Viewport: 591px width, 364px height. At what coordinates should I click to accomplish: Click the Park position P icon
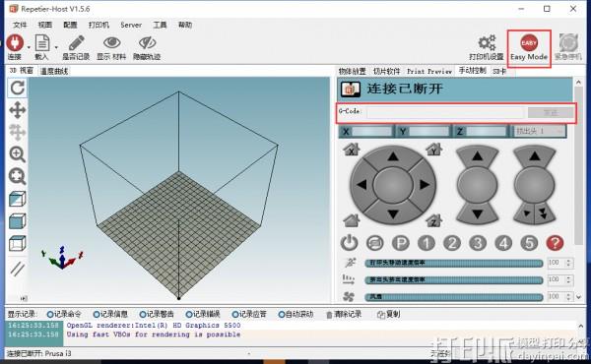400,243
